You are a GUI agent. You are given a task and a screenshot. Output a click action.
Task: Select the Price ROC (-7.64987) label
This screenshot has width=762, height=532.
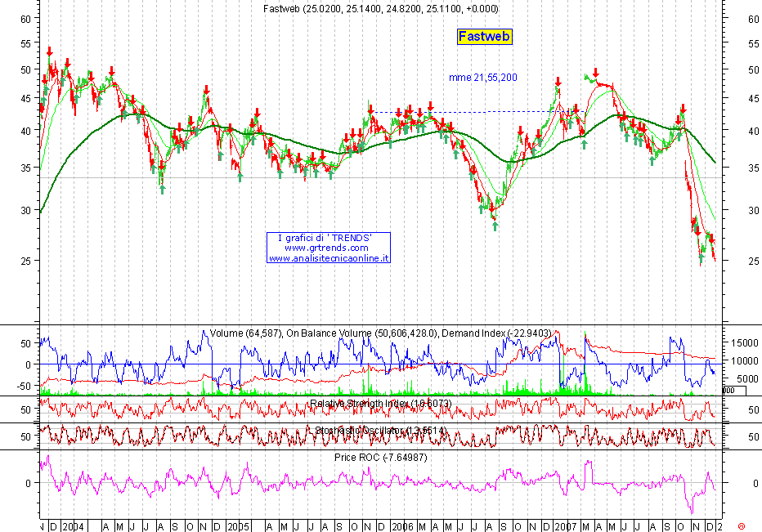click(x=380, y=458)
